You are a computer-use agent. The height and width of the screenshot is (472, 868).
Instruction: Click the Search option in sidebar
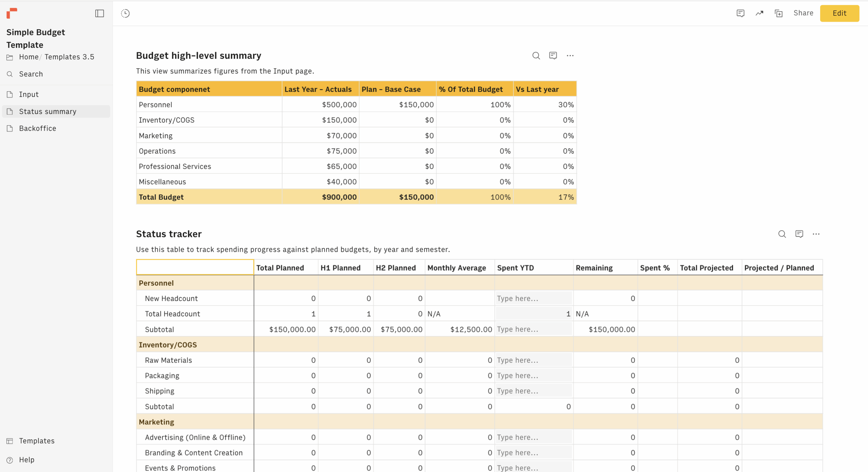click(31, 74)
